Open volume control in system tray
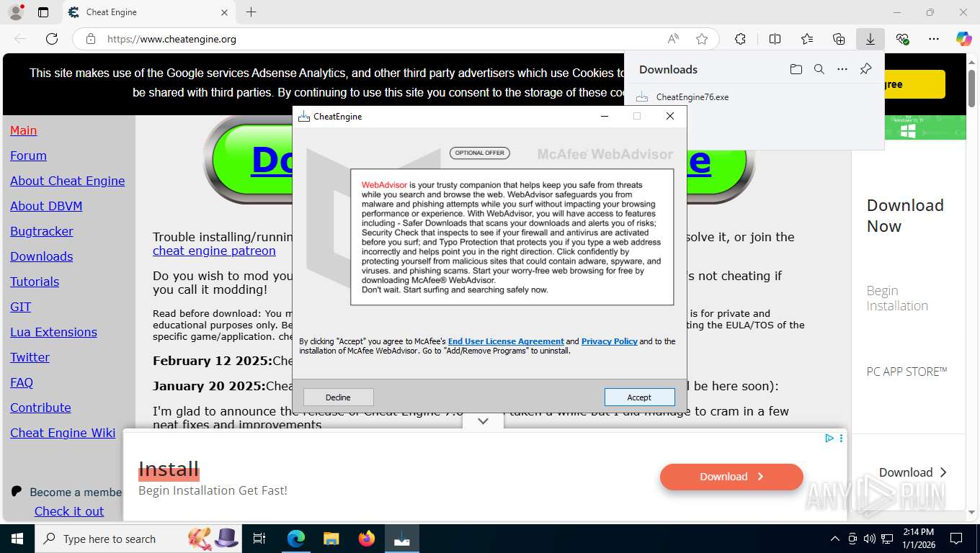The image size is (980, 553). [870, 539]
